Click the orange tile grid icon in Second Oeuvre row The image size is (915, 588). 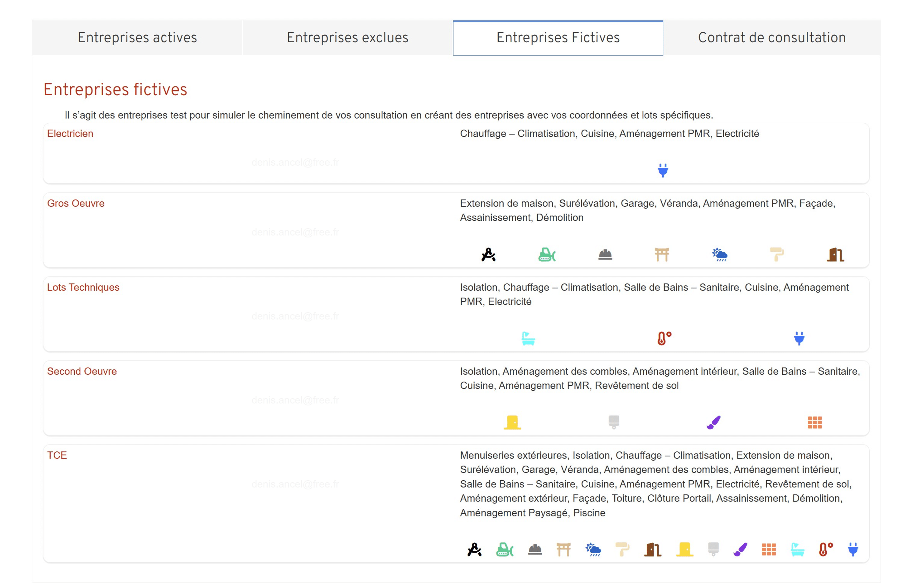tap(814, 422)
